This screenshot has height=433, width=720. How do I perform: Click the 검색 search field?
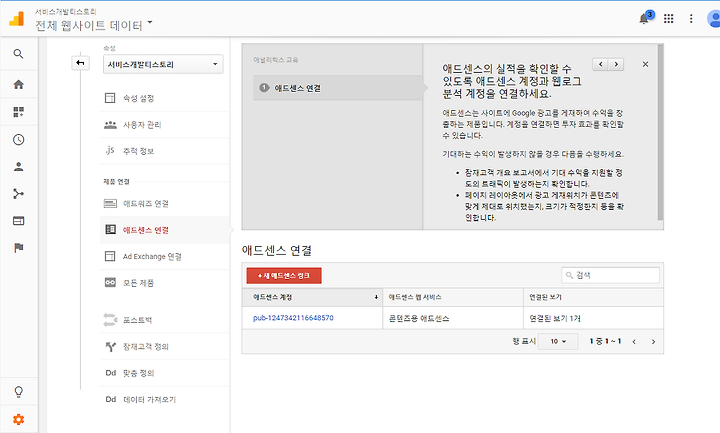[610, 275]
